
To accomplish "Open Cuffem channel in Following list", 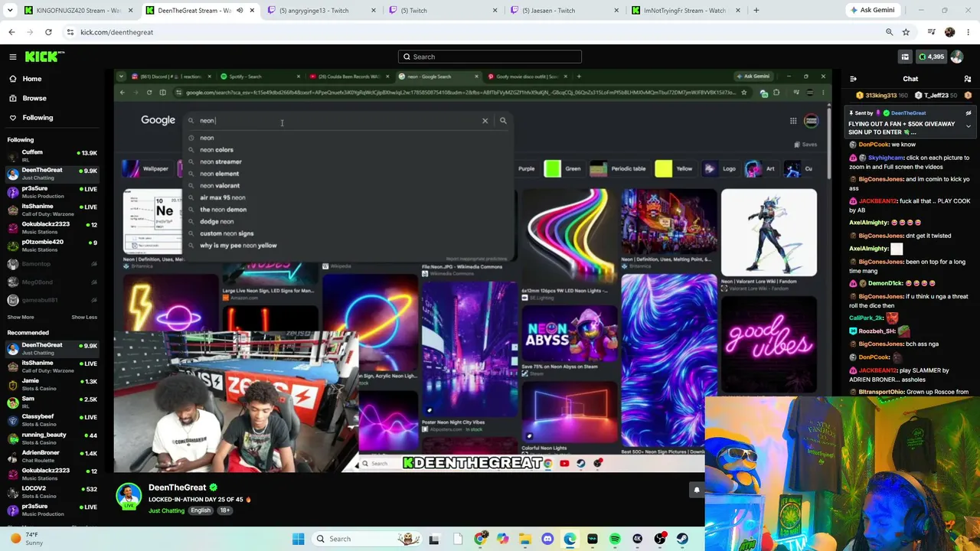I will coord(52,155).
